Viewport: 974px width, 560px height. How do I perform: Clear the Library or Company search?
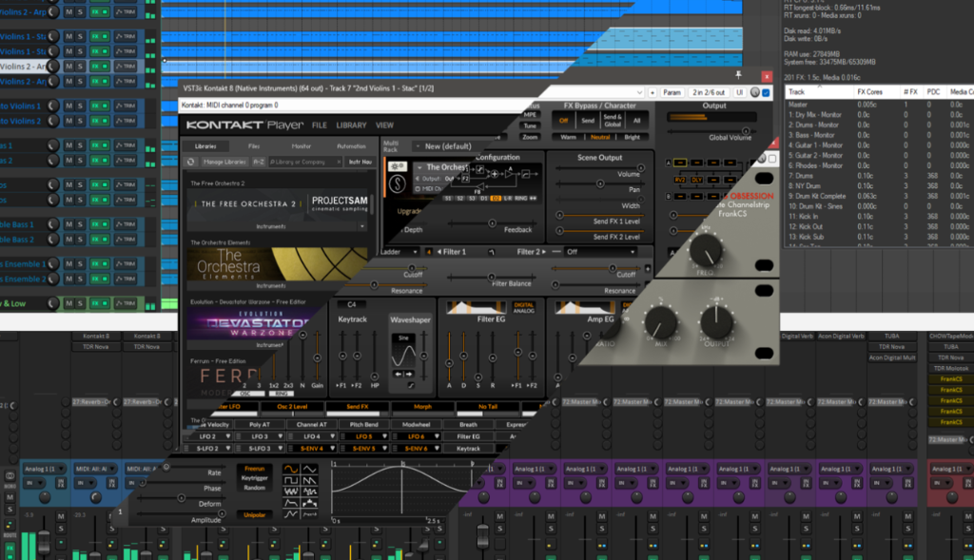[x=339, y=162]
